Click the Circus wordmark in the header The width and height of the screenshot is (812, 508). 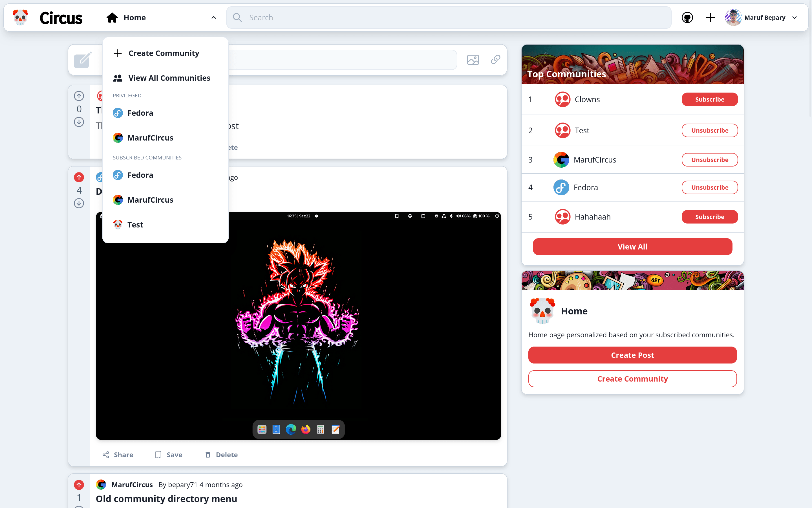(61, 18)
